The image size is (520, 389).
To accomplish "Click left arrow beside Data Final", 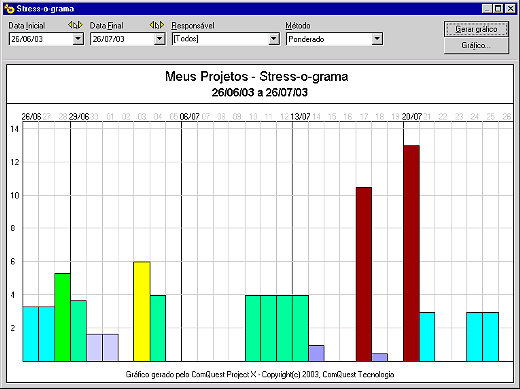I will [x=152, y=25].
